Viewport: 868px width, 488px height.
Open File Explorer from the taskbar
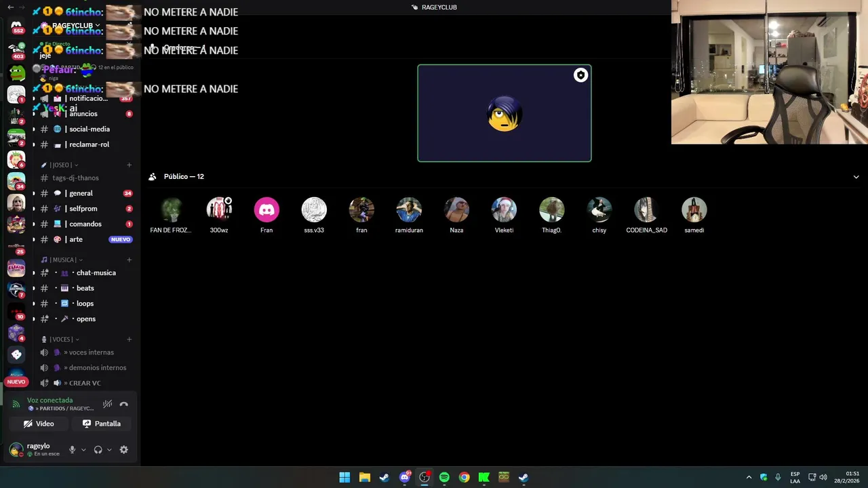pyautogui.click(x=364, y=477)
